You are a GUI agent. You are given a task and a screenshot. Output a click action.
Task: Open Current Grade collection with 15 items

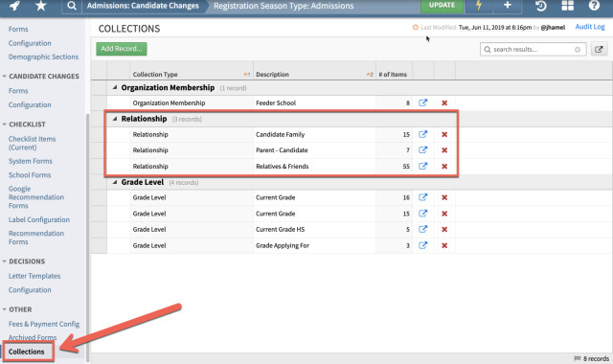pos(422,214)
